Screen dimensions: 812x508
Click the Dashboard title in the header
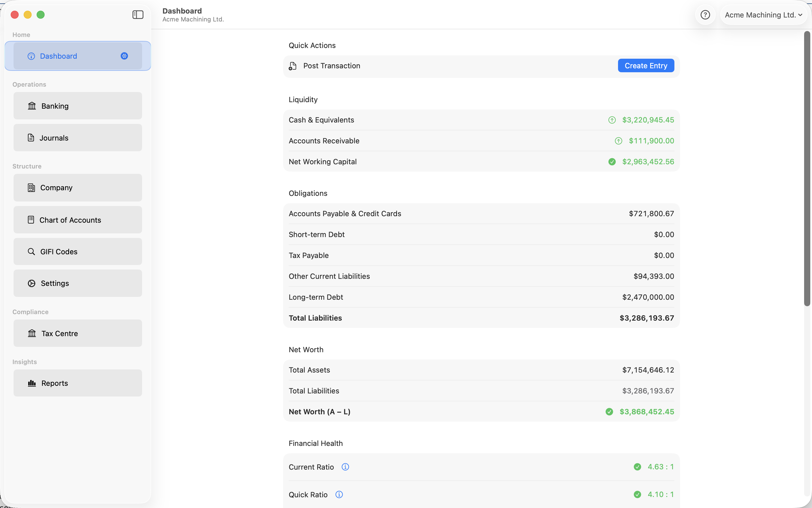click(x=182, y=11)
